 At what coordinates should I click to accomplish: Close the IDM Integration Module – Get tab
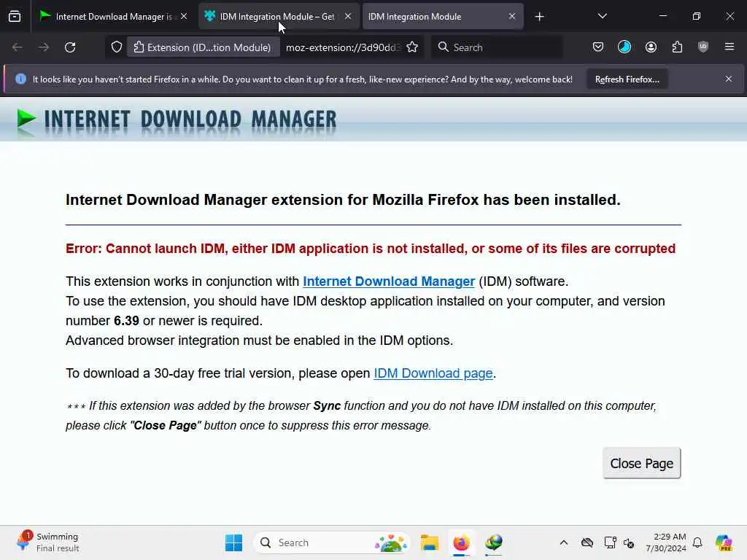point(348,17)
